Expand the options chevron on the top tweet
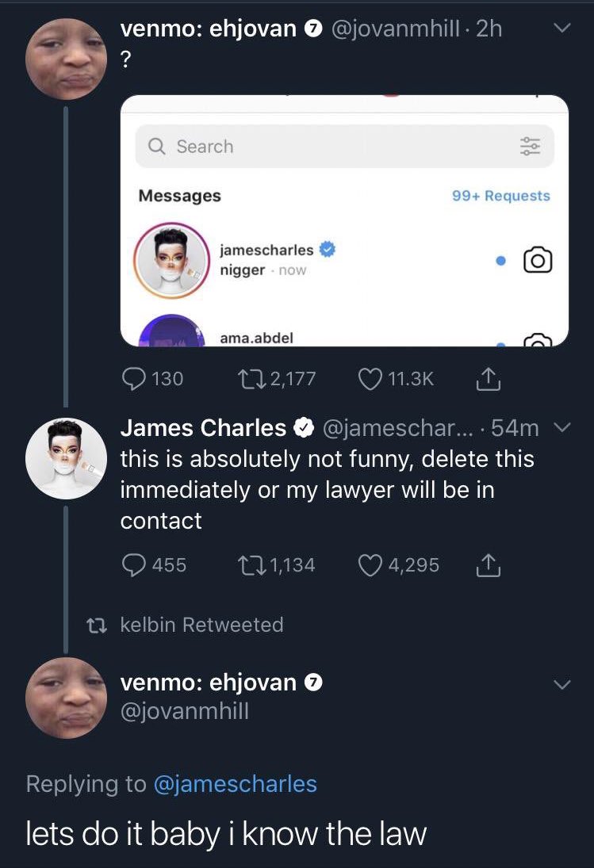 561,30
